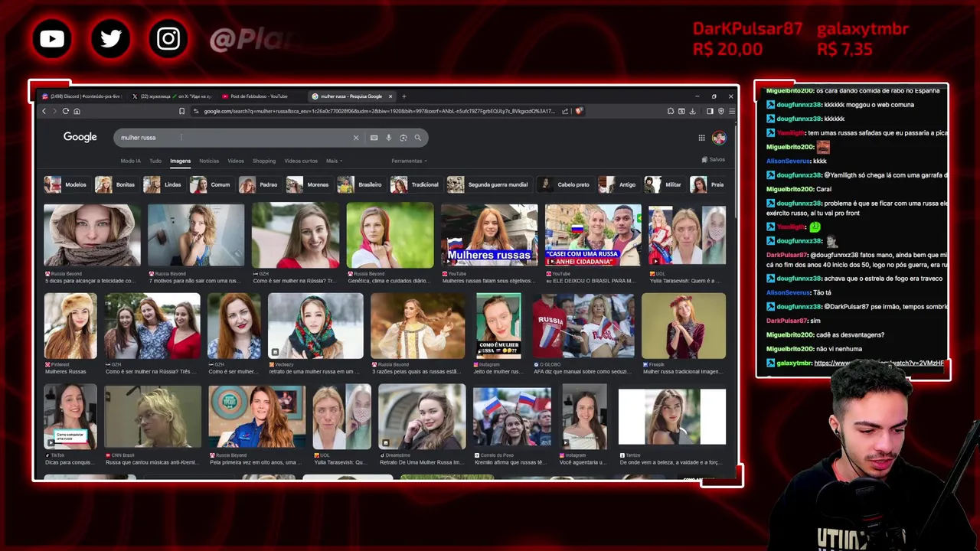Apply the Tradicional filter chip
Viewport: 980px width, 551px height.
pyautogui.click(x=415, y=184)
